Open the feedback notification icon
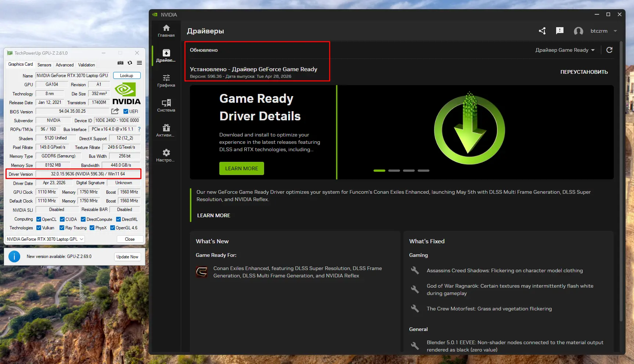634x364 pixels. coord(560,31)
